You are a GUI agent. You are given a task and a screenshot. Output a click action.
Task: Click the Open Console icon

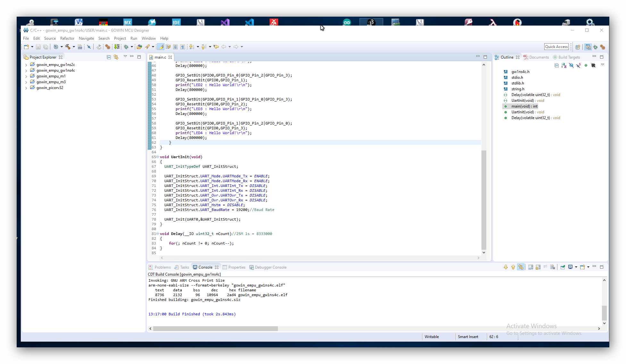[582, 267]
